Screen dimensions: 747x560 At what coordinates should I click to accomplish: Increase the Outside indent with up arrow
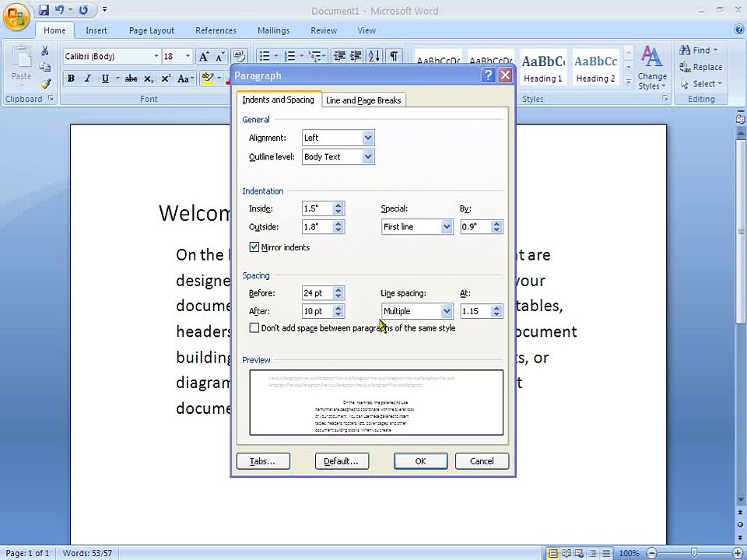338,224
